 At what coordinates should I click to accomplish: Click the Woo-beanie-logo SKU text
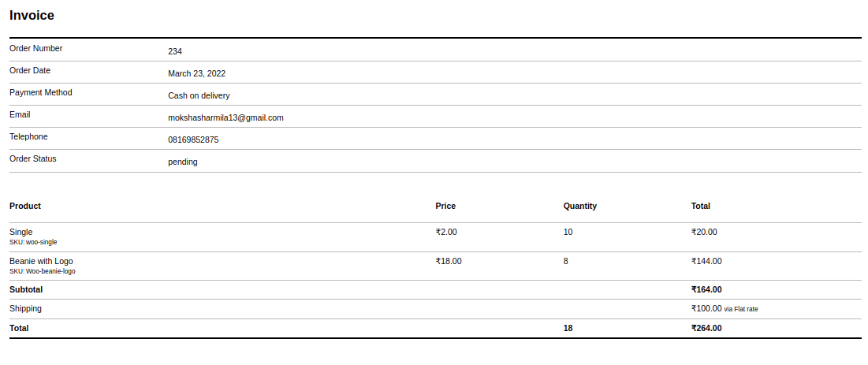(43, 271)
